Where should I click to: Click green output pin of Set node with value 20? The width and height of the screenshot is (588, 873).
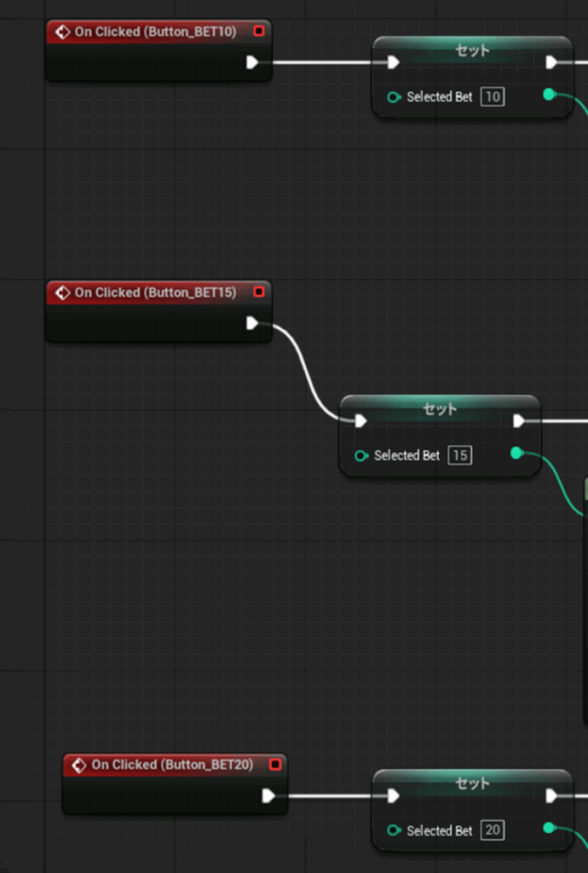(550, 828)
